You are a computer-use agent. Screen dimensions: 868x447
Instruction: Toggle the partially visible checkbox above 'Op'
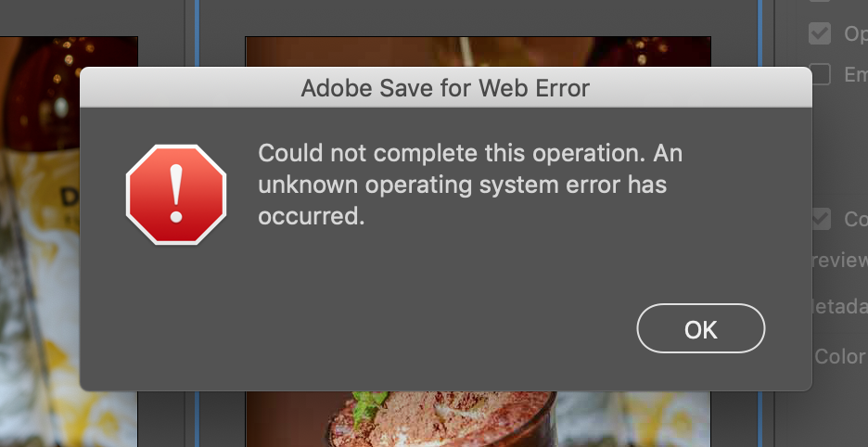[x=819, y=1]
